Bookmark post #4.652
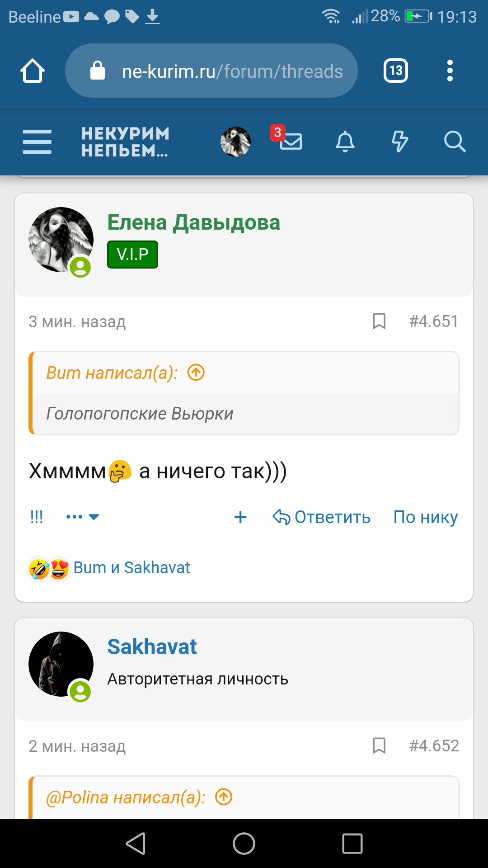 coord(379,746)
